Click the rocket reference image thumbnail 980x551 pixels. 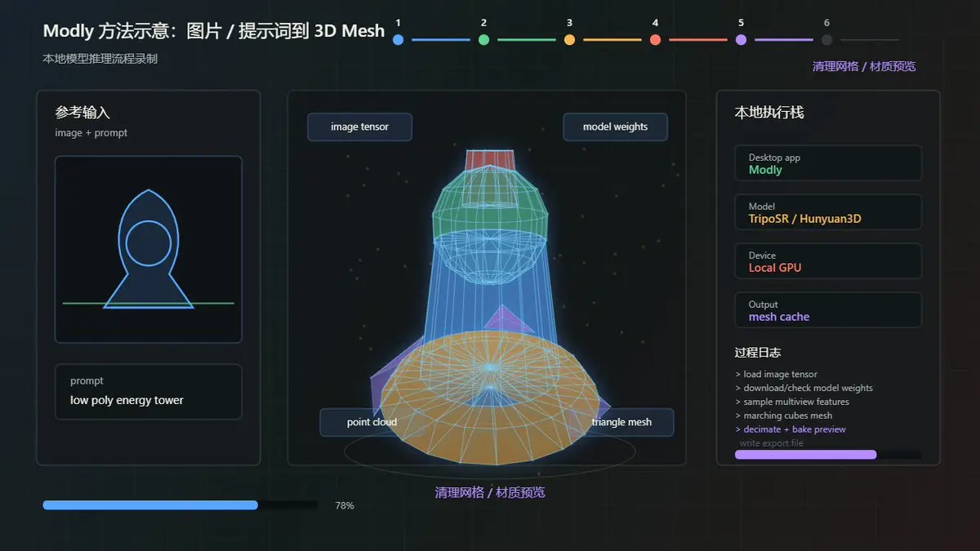[149, 249]
